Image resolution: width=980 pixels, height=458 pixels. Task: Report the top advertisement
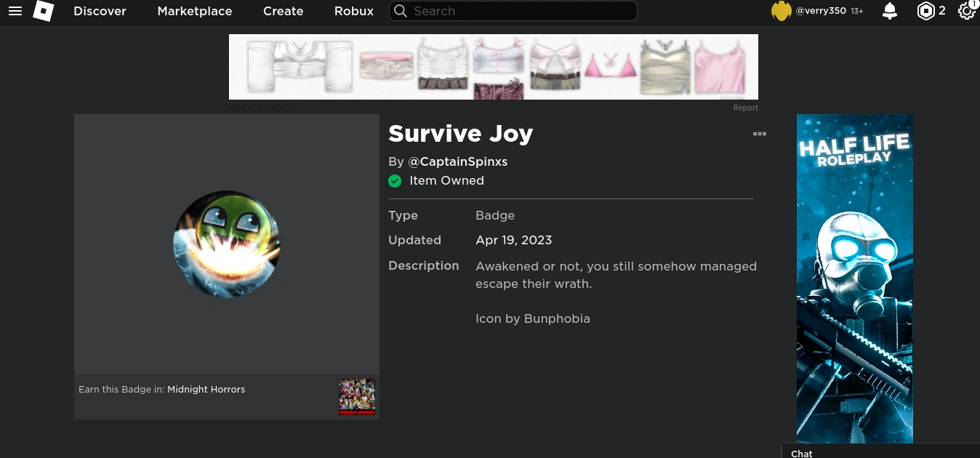coord(745,107)
